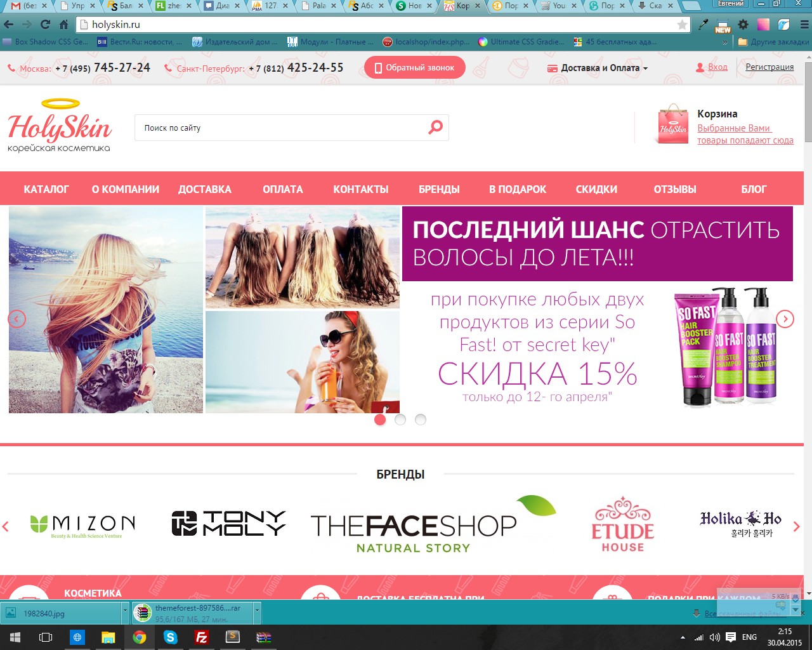Click the volume icon in system tray
This screenshot has height=650, width=812.
click(715, 637)
